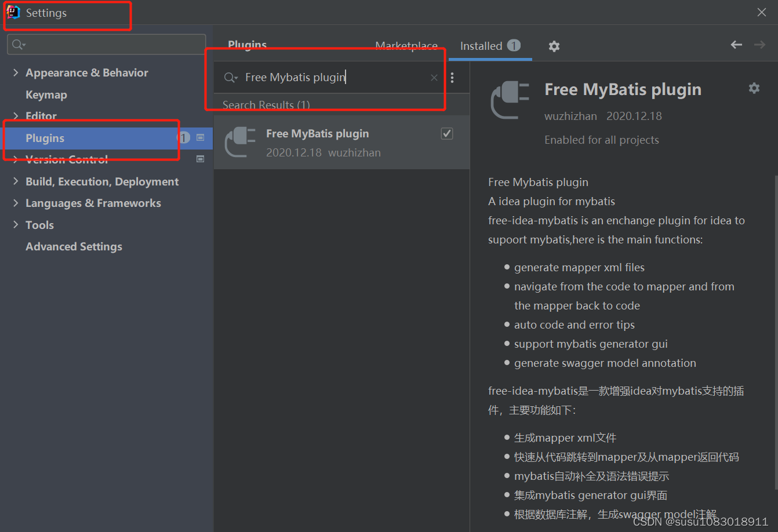Click the large plug icon in details
The height and width of the screenshot is (532, 778).
tap(510, 101)
